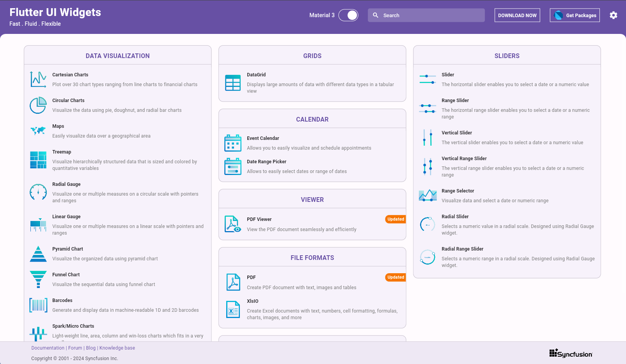Click Updated badge on PDF row
626x364 pixels.
click(x=396, y=277)
